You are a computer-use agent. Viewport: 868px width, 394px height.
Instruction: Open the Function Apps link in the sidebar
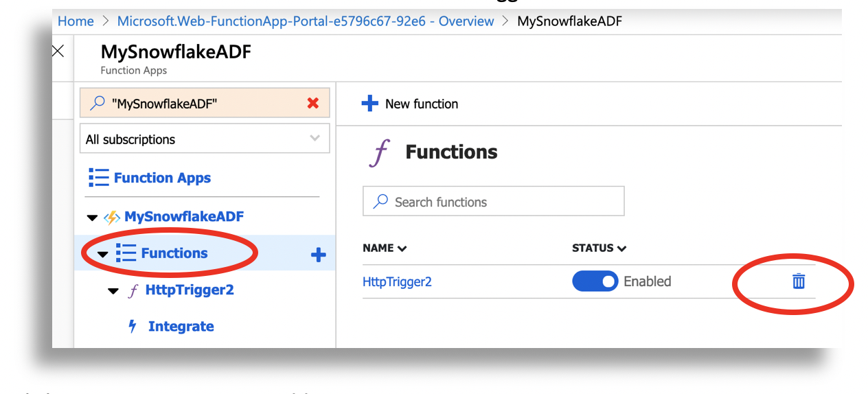pos(162,178)
